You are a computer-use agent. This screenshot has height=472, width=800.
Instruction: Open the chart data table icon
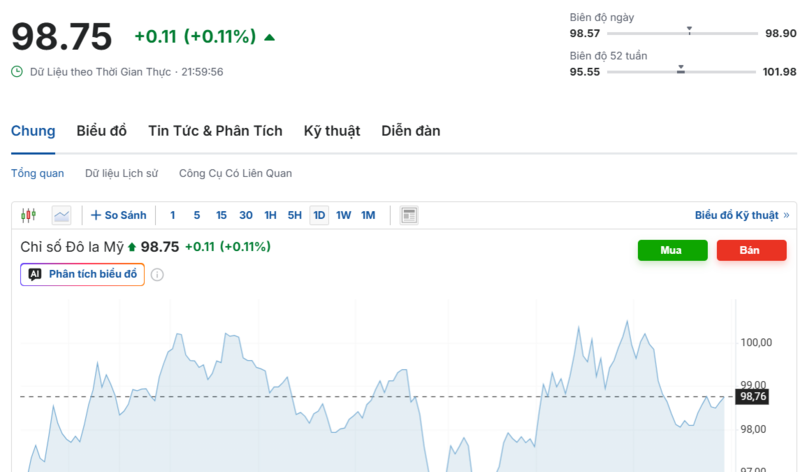409,215
